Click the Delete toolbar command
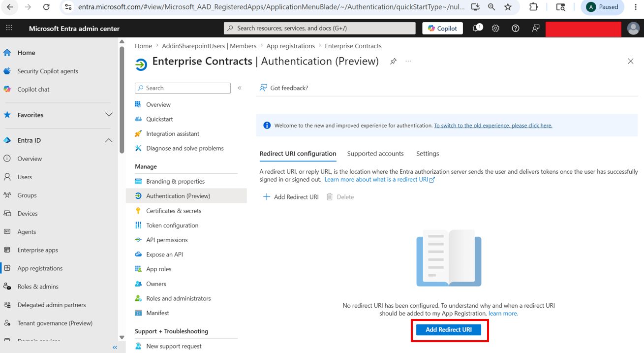644x353 pixels. (340, 197)
